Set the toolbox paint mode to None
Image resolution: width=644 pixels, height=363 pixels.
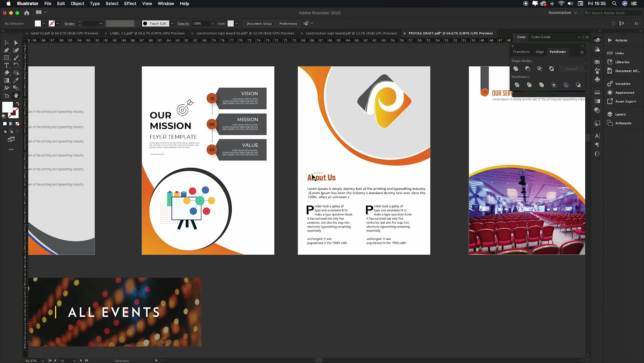click(x=18, y=124)
